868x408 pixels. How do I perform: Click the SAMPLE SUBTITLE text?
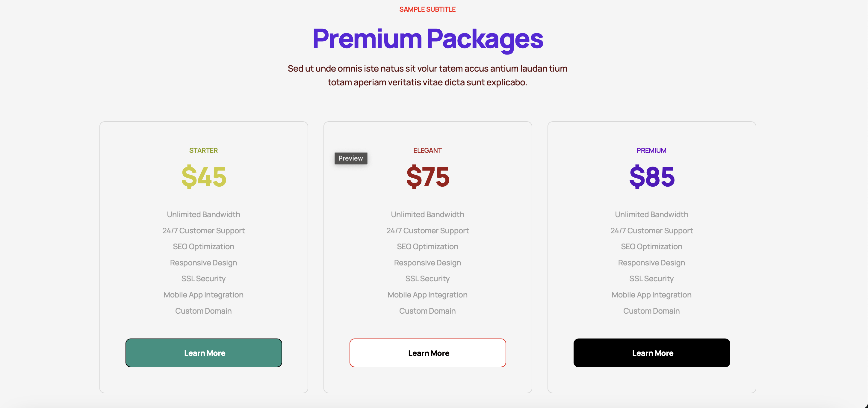pos(427,9)
